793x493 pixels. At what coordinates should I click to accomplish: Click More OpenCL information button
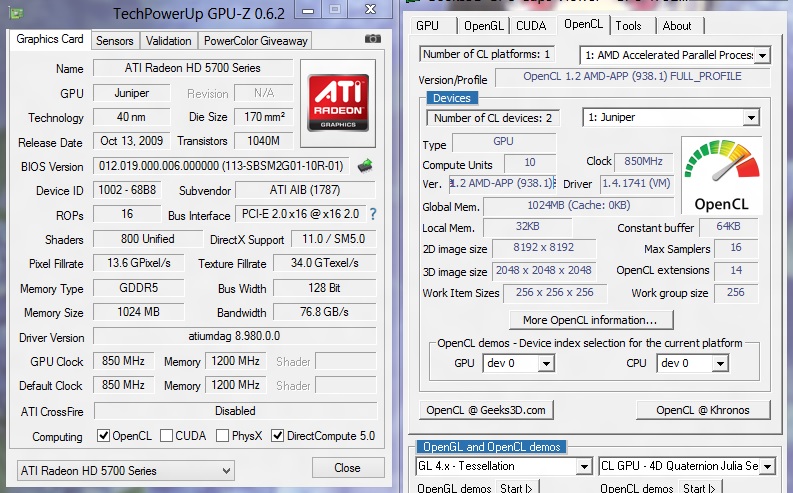click(591, 320)
